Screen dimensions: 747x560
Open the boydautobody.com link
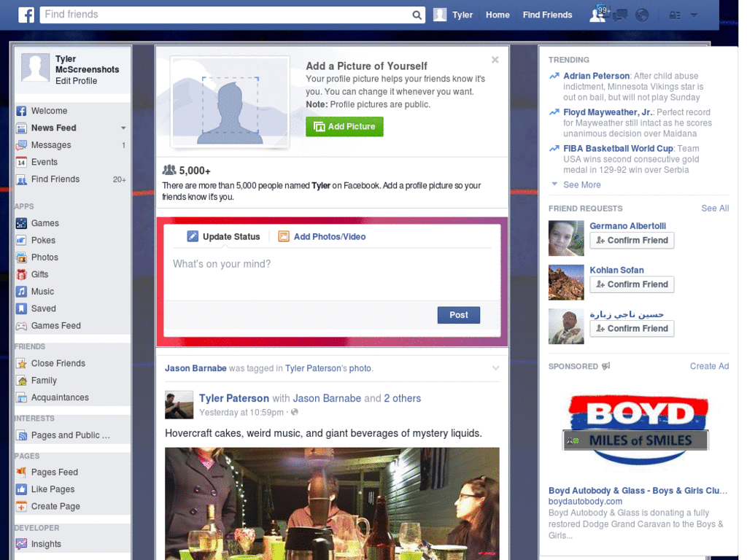tap(585, 502)
